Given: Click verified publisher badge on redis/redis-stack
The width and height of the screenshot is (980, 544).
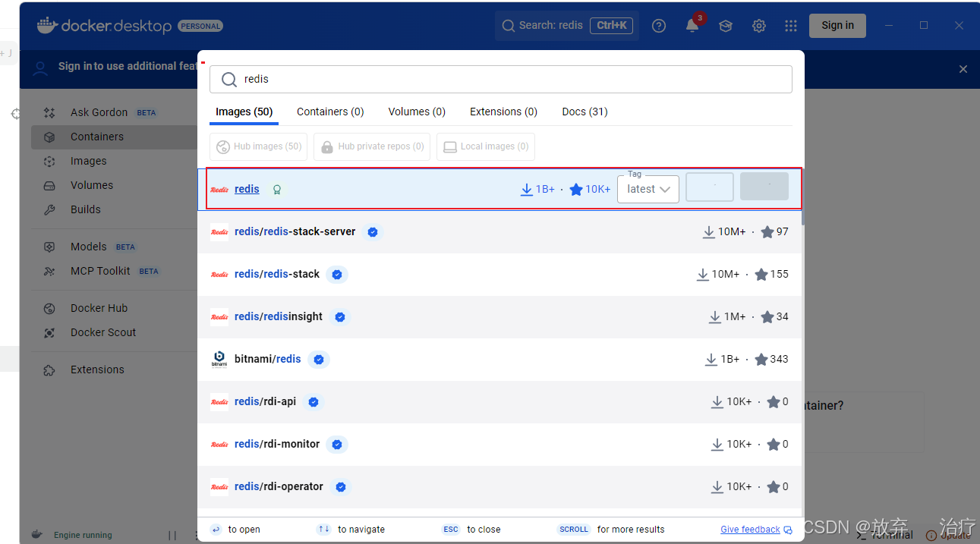Looking at the screenshot, I should coord(337,275).
